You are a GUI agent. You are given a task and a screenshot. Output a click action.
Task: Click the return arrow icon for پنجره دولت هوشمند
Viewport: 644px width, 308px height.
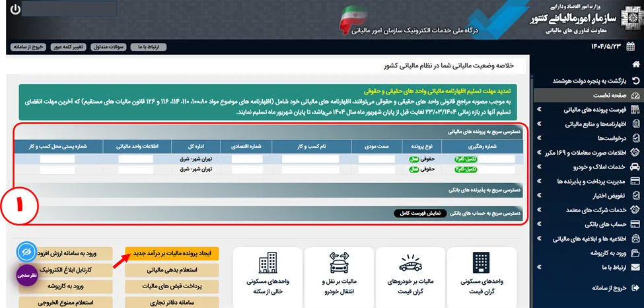(x=636, y=80)
